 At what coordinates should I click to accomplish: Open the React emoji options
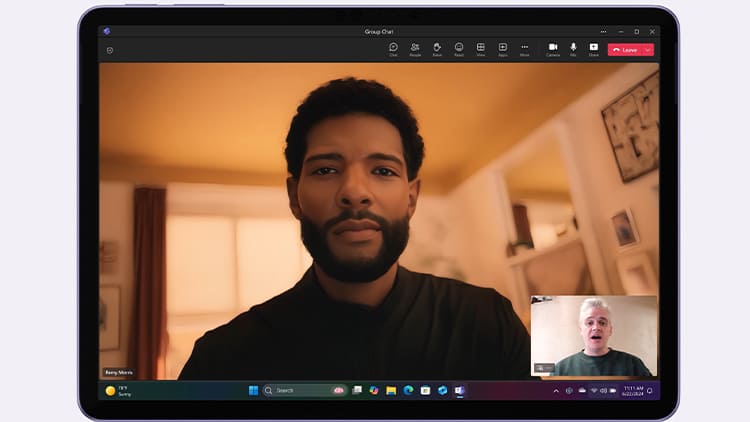[x=459, y=48]
